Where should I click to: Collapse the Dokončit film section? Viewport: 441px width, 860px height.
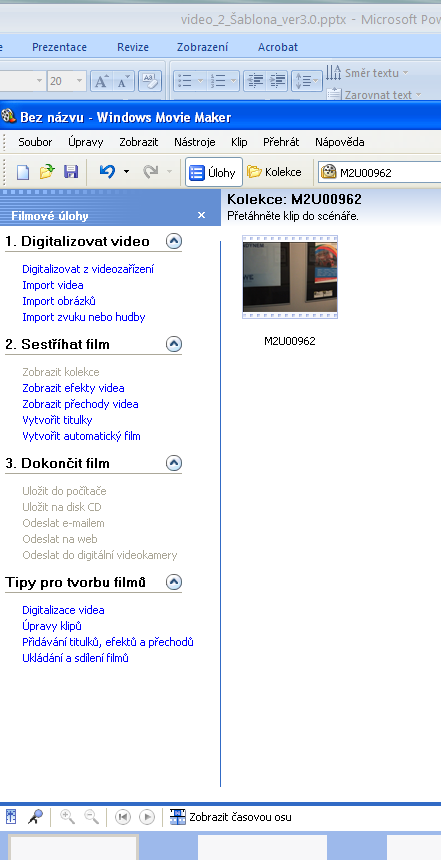174,463
